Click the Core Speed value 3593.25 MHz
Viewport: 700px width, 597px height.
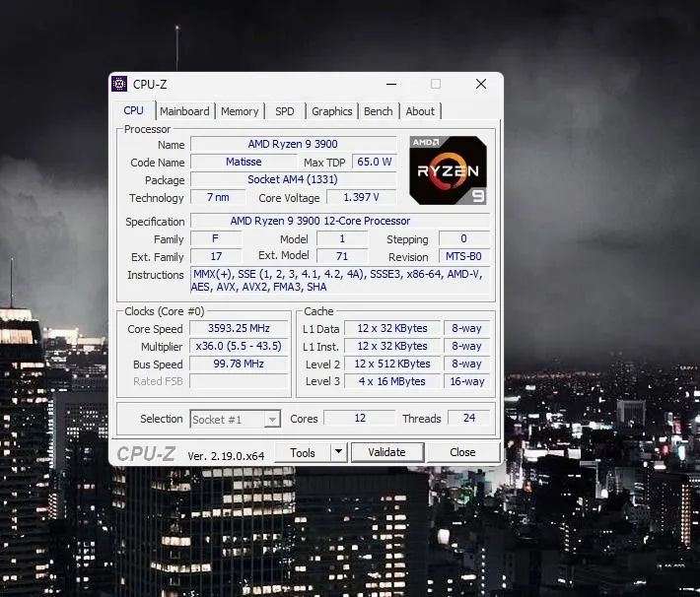[x=239, y=328]
